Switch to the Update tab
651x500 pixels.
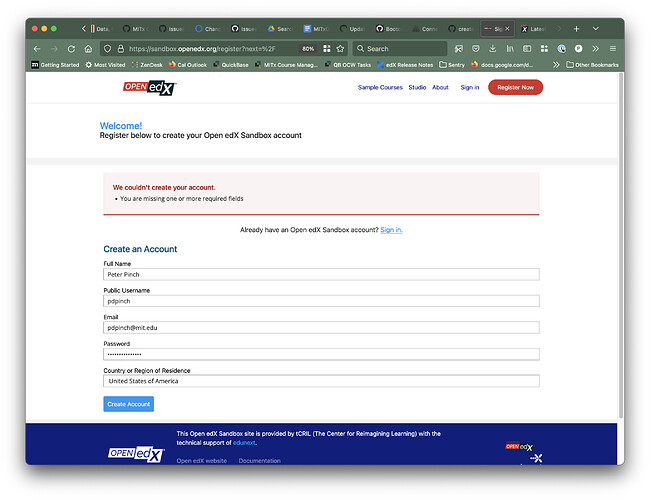click(x=352, y=29)
